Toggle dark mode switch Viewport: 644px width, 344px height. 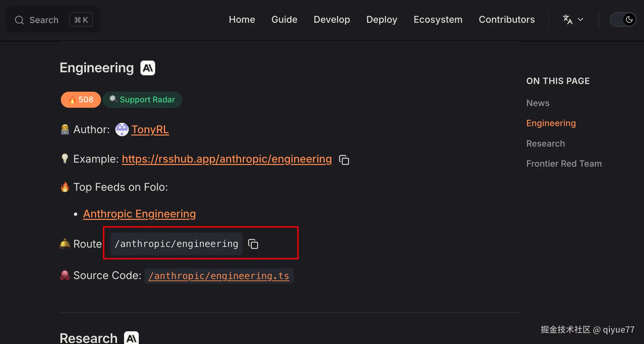[623, 19]
